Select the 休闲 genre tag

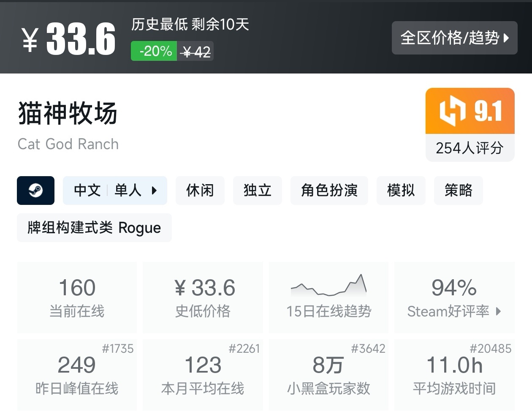point(200,191)
